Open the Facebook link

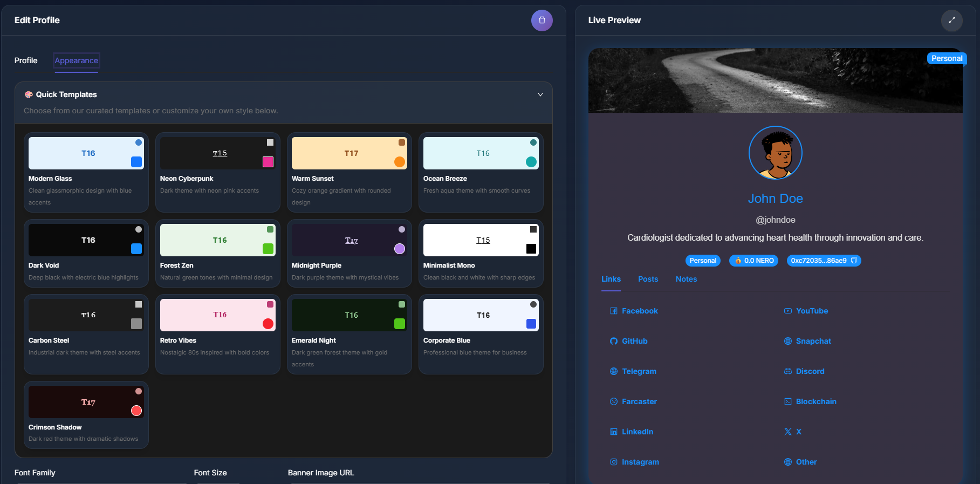click(x=640, y=311)
